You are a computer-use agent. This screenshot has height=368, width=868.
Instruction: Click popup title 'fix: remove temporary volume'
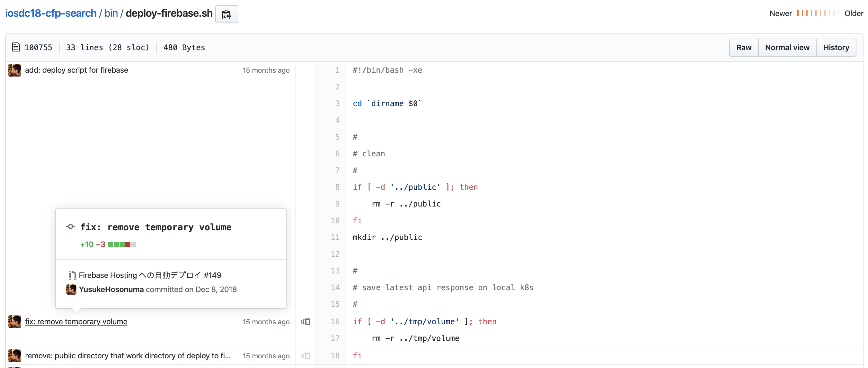coord(156,227)
